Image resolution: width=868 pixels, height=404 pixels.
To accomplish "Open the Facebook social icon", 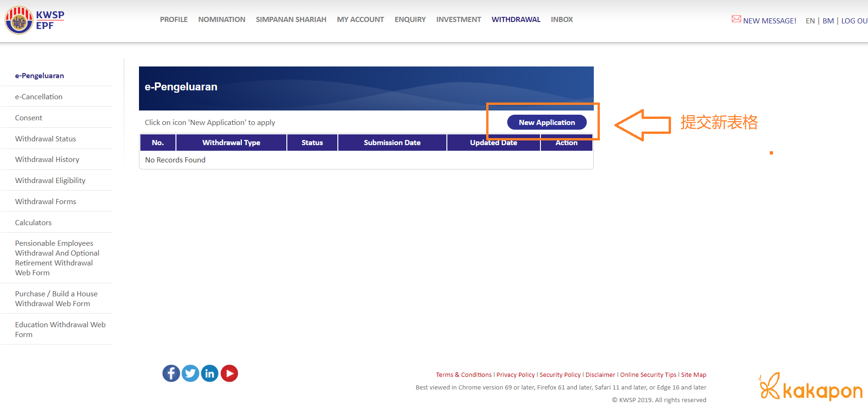I will (171, 373).
